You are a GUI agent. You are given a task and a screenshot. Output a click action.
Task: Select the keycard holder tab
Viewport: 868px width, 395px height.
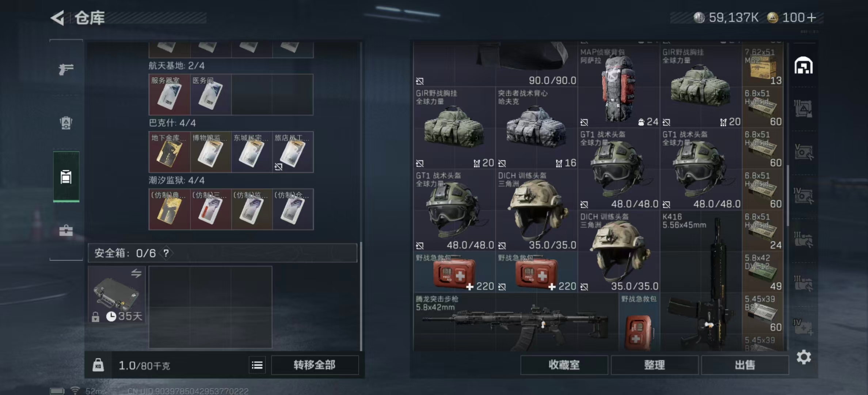(x=66, y=177)
